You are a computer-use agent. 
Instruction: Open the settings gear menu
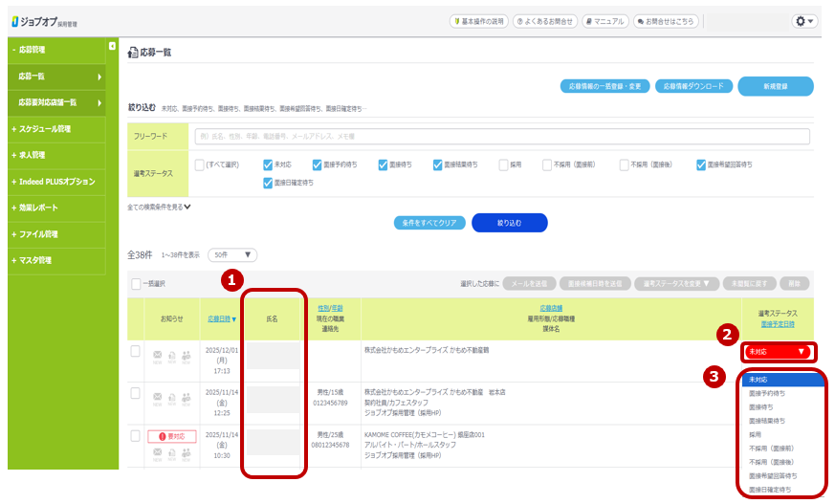point(804,21)
